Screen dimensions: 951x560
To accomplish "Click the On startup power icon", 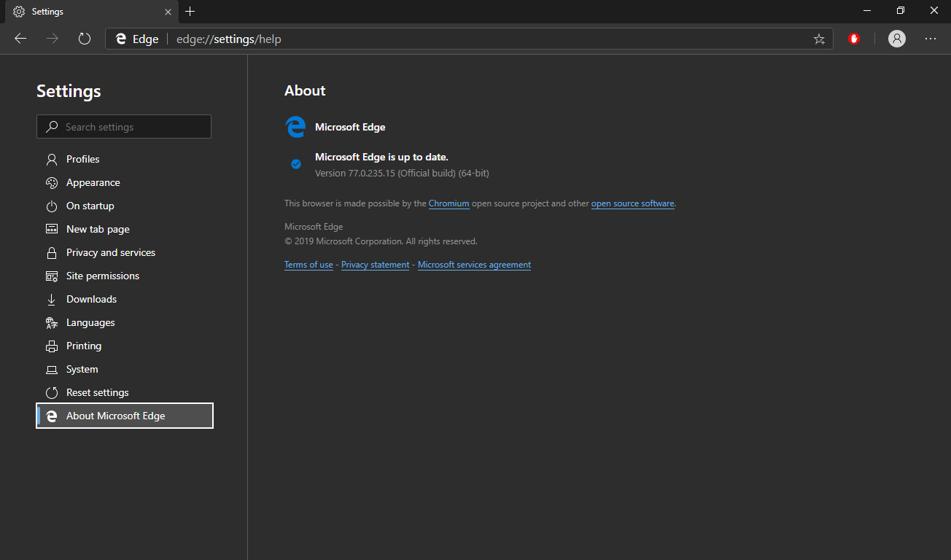I will [x=52, y=206].
